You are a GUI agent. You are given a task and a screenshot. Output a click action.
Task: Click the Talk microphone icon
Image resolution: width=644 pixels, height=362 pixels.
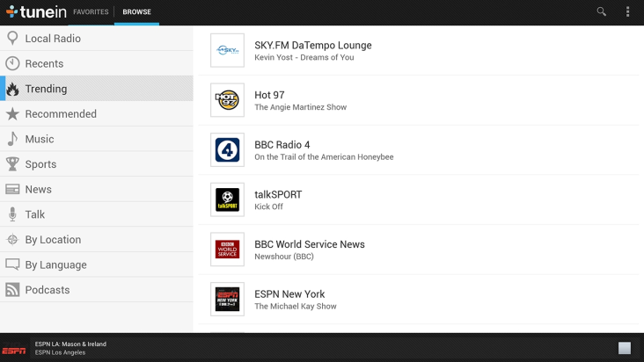[x=12, y=214]
